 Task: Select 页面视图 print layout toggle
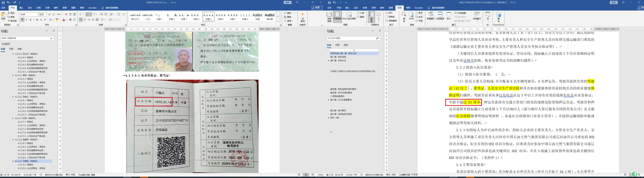[337, 17]
